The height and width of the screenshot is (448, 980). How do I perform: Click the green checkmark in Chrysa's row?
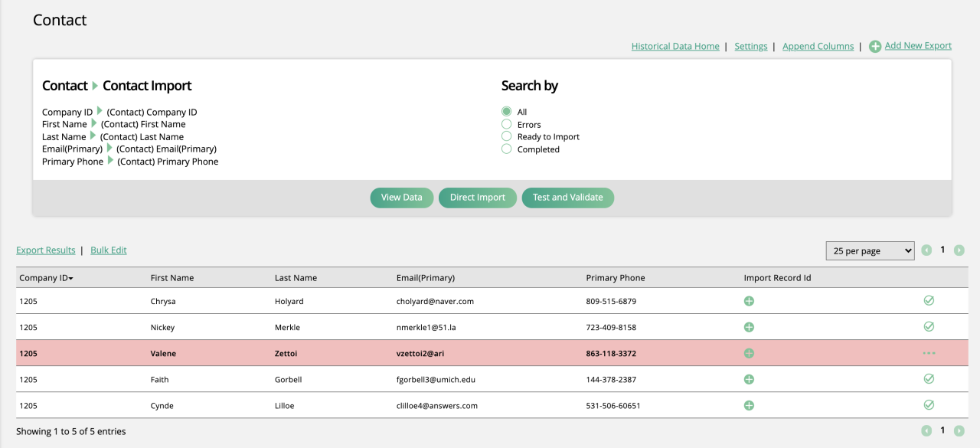pyautogui.click(x=929, y=301)
